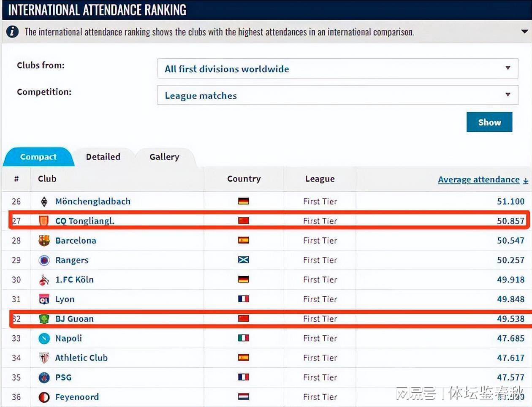The height and width of the screenshot is (407, 532).
Task: Click the CQ Tongliangl. club crest
Action: coord(44,221)
